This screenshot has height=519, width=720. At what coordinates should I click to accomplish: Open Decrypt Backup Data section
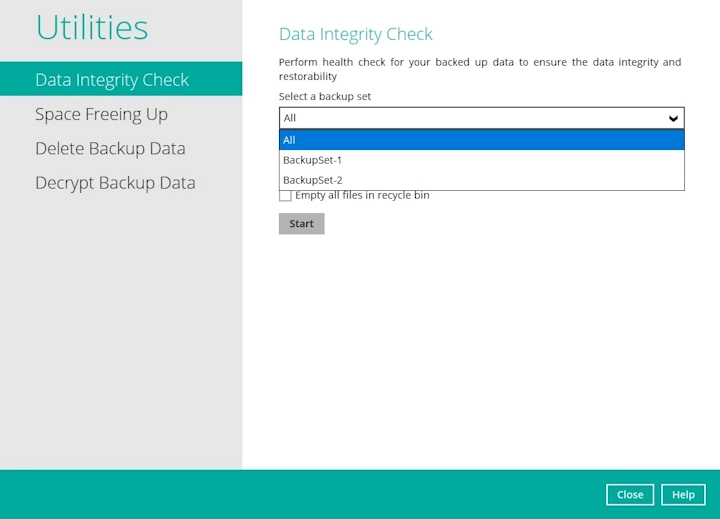(115, 183)
